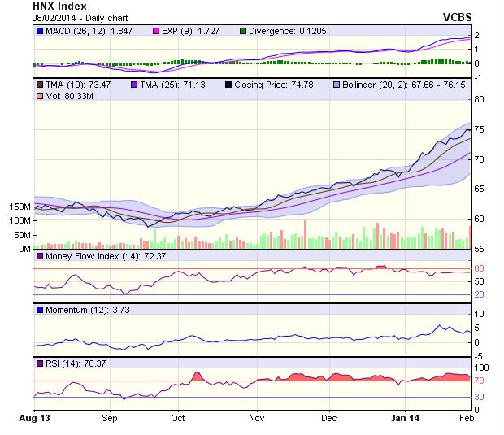Click the pink Vol legend marker
The height and width of the screenshot is (435, 504).
tap(39, 97)
